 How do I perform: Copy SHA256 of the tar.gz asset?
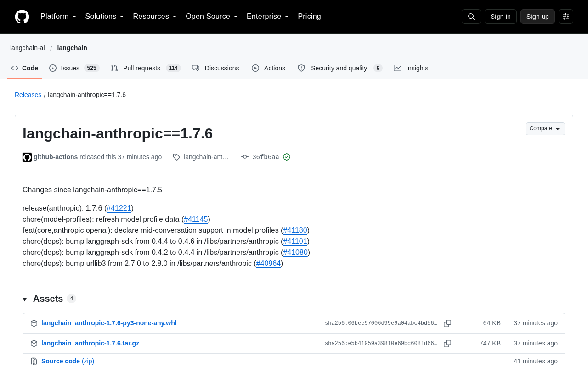click(x=447, y=344)
